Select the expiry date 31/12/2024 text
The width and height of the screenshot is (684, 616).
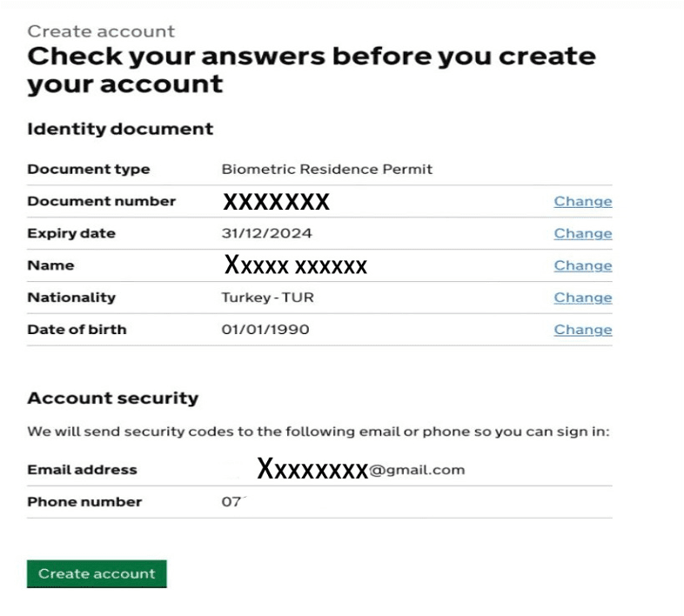(x=266, y=234)
